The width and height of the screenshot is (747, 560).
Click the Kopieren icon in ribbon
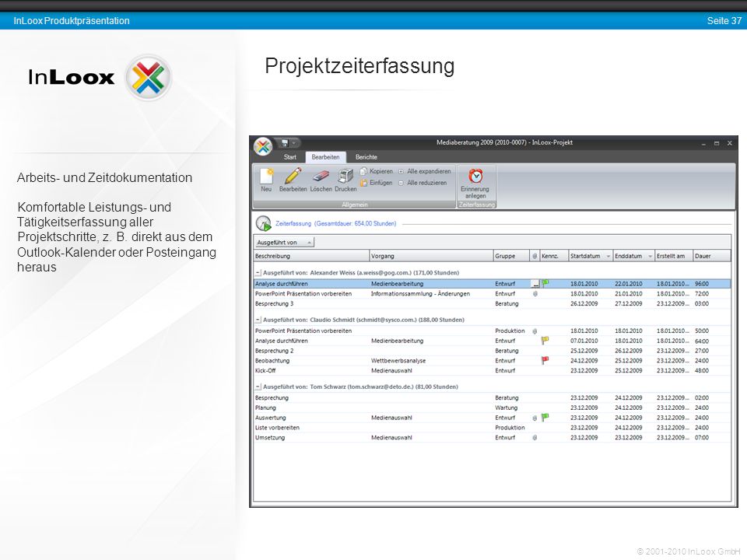364,171
